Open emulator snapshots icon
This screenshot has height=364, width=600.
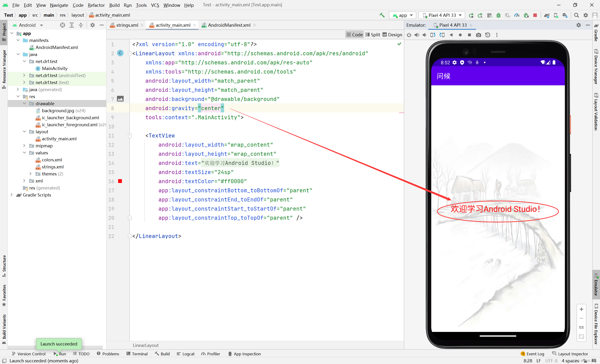point(487,35)
